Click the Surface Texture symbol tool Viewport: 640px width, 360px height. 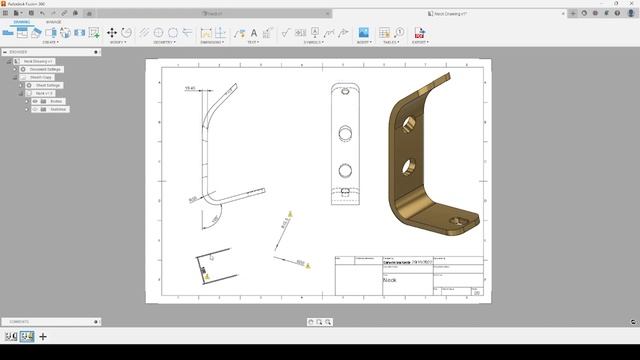tap(286, 32)
